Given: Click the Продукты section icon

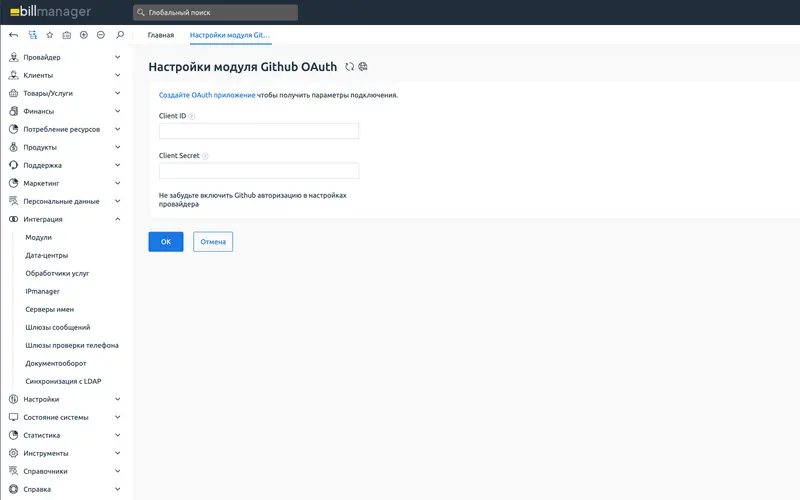Looking at the screenshot, I should (x=14, y=147).
